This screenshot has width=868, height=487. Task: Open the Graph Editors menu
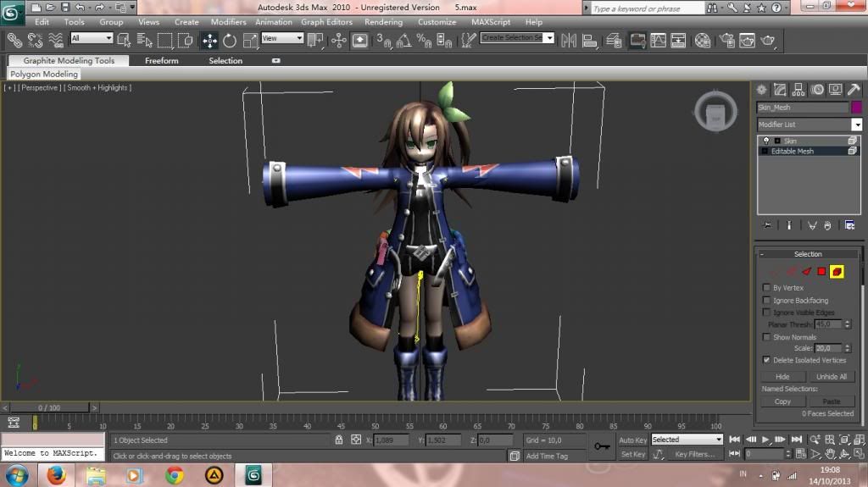tap(326, 22)
